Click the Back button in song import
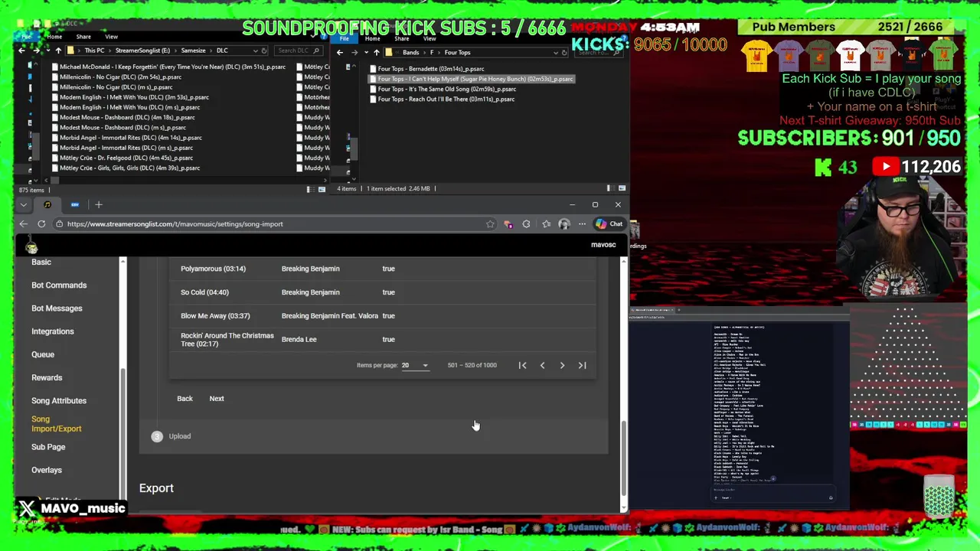 pos(185,398)
